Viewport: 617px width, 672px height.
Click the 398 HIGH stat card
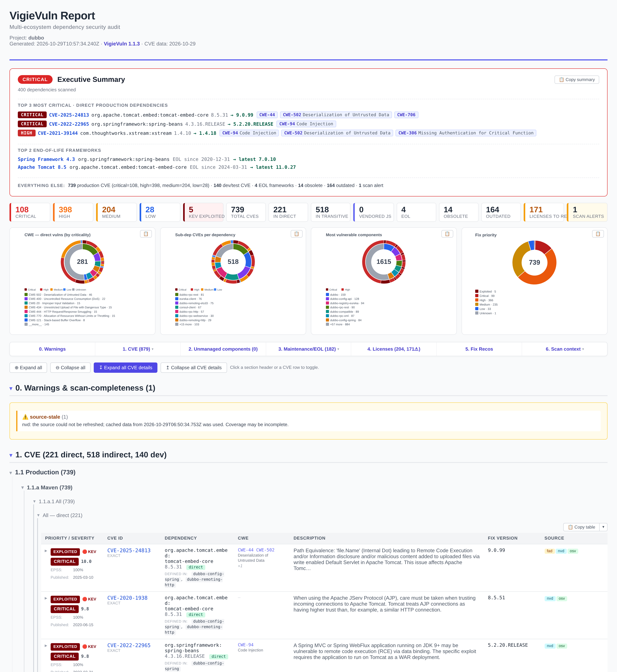[x=73, y=212]
